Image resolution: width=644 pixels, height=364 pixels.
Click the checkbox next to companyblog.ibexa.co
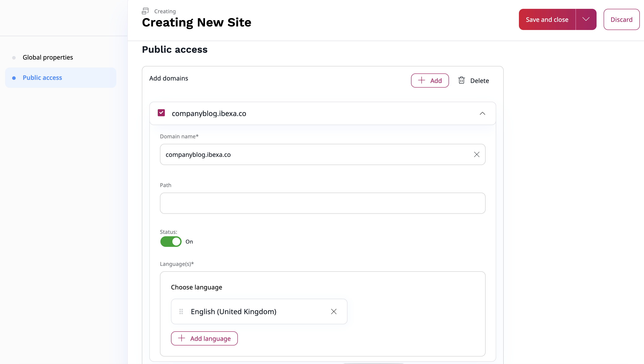tap(161, 113)
